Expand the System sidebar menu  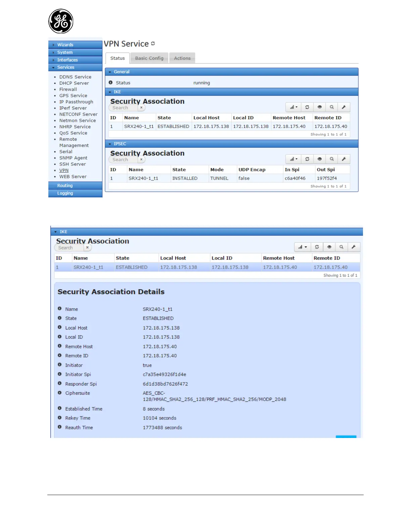point(75,52)
